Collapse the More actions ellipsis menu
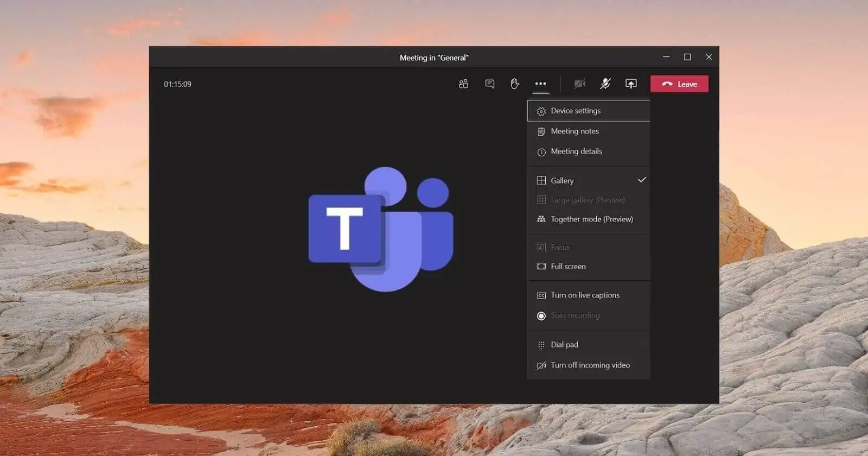Viewport: 868px width, 456px height. [x=540, y=84]
